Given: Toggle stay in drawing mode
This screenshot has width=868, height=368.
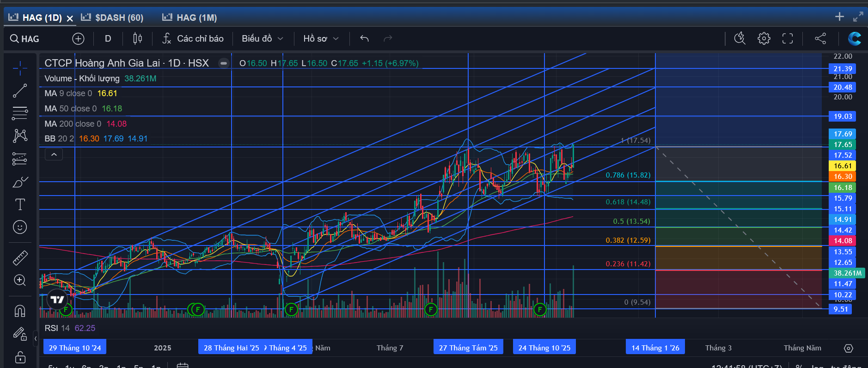Looking at the screenshot, I should click(x=20, y=334).
